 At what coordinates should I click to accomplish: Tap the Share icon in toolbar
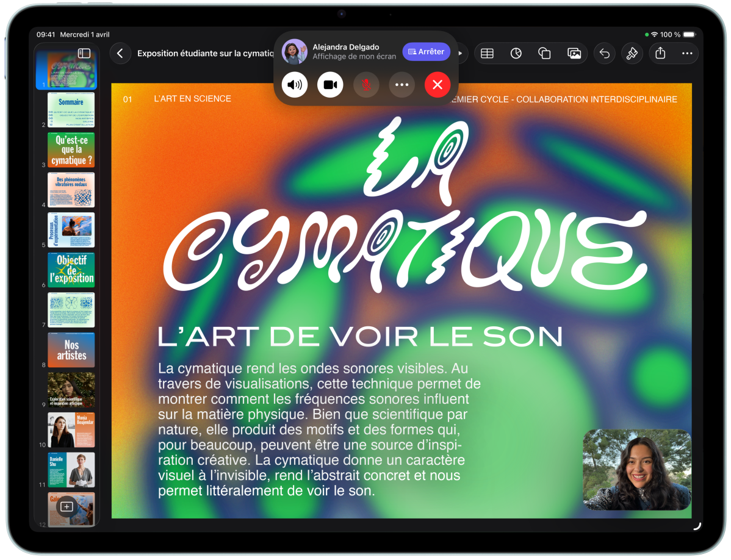coord(660,54)
